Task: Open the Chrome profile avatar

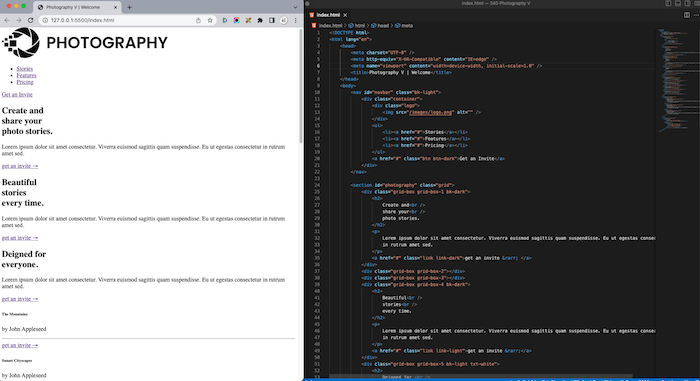Action: point(283,20)
